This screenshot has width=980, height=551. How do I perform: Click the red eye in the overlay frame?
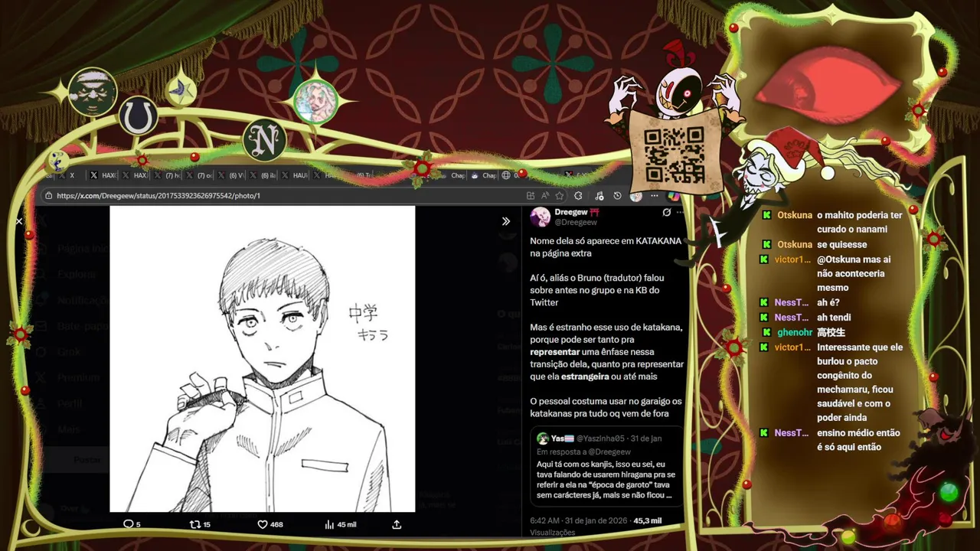tap(828, 86)
